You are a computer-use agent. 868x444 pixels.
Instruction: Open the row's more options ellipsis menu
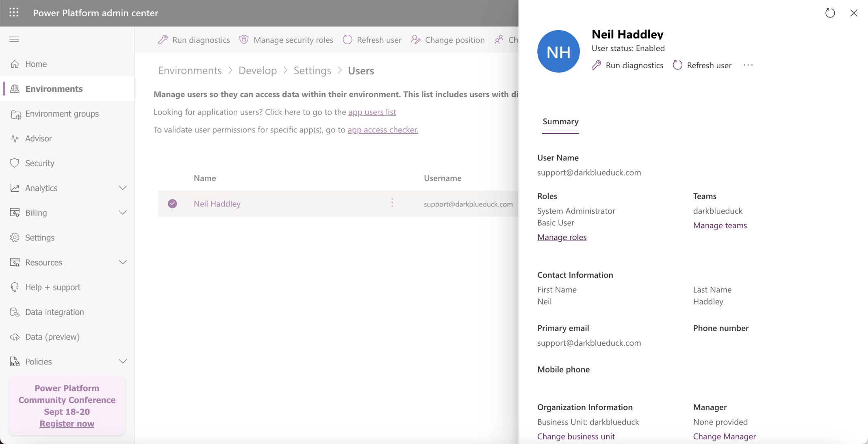[x=392, y=202]
